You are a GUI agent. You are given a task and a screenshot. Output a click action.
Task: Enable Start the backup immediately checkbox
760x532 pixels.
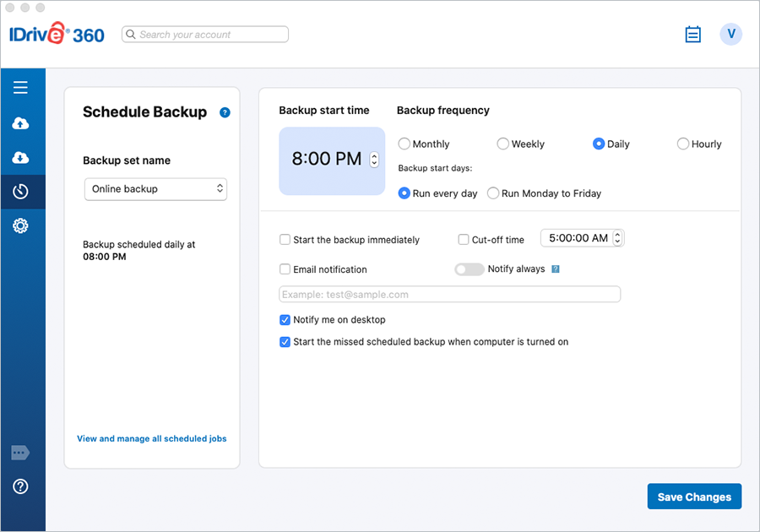tap(285, 240)
